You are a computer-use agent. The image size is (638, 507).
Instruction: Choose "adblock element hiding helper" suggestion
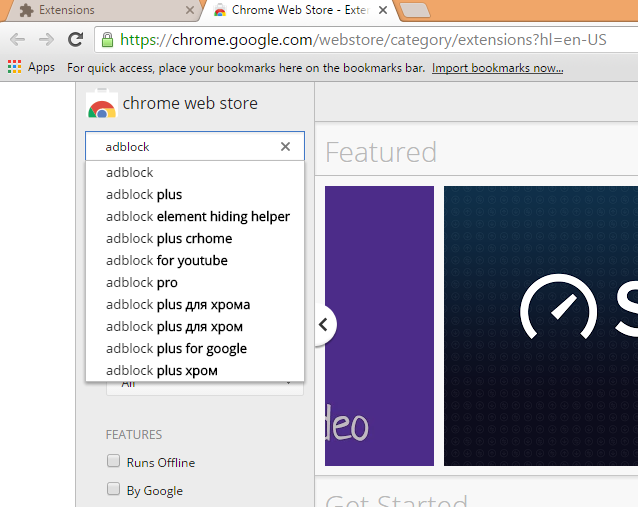tap(195, 216)
